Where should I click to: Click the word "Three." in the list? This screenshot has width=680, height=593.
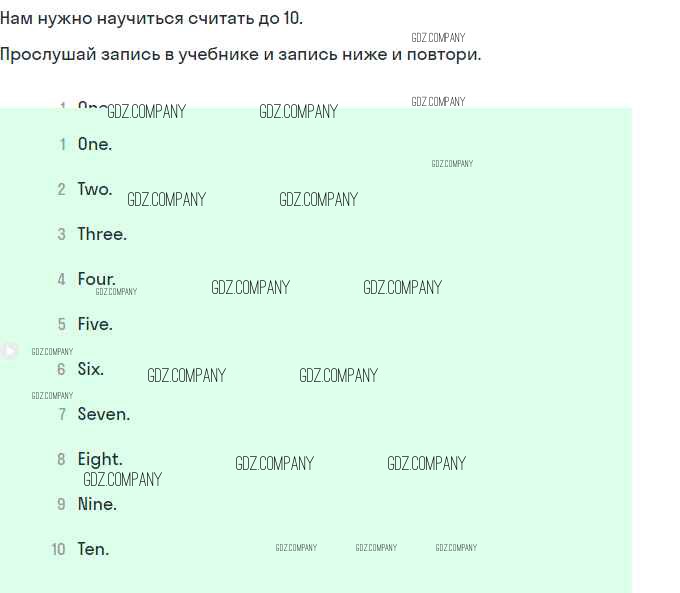pyautogui.click(x=102, y=234)
